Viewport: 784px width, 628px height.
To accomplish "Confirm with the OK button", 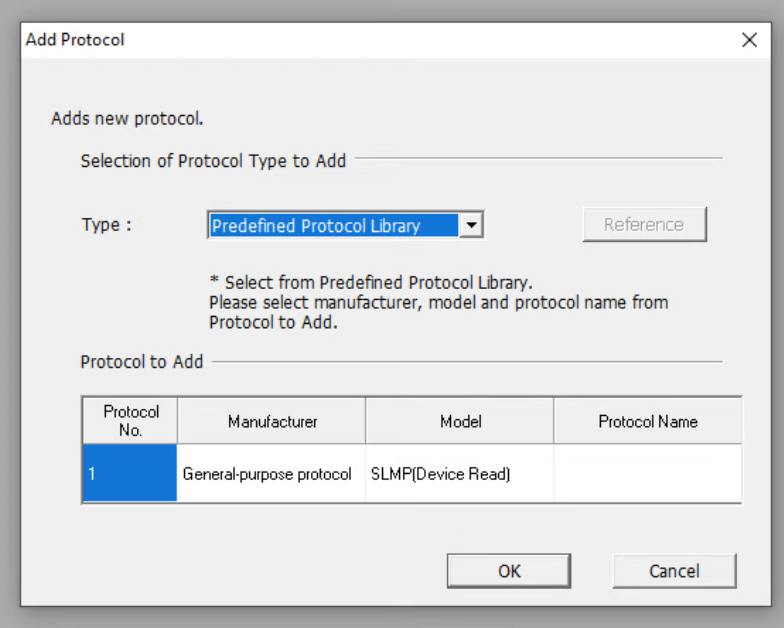I will [x=508, y=570].
